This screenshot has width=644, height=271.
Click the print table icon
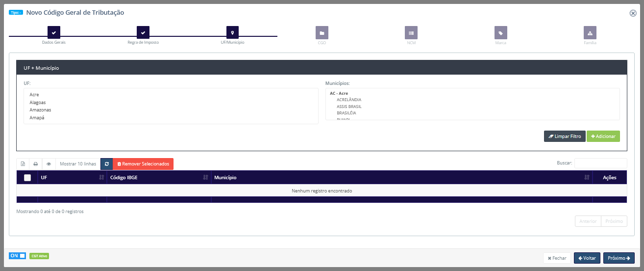(36, 164)
